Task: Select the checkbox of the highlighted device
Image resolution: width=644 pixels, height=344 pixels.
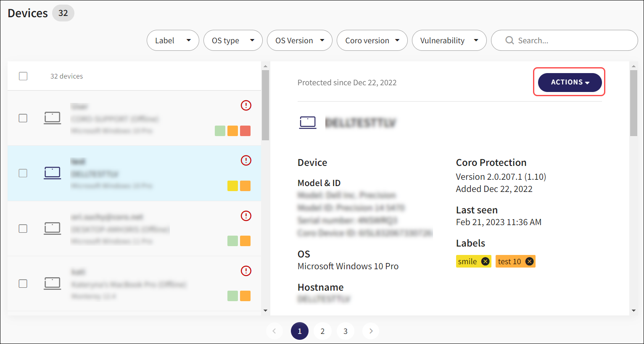Action: pos(23,173)
